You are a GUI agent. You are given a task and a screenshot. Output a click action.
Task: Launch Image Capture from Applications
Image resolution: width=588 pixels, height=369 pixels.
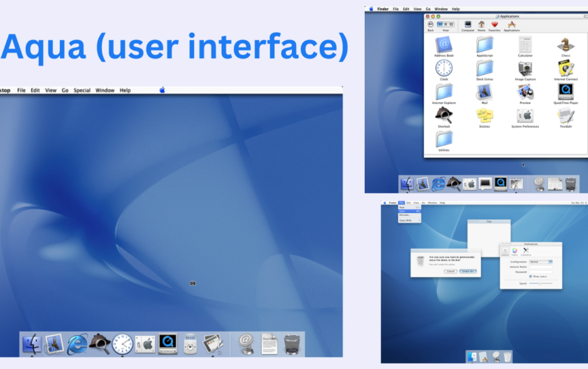(x=525, y=69)
